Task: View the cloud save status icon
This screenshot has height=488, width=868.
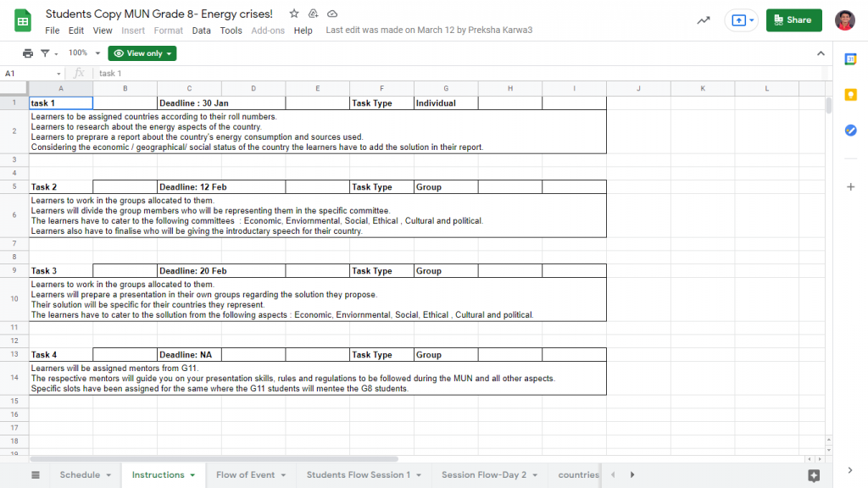Action: [x=332, y=14]
